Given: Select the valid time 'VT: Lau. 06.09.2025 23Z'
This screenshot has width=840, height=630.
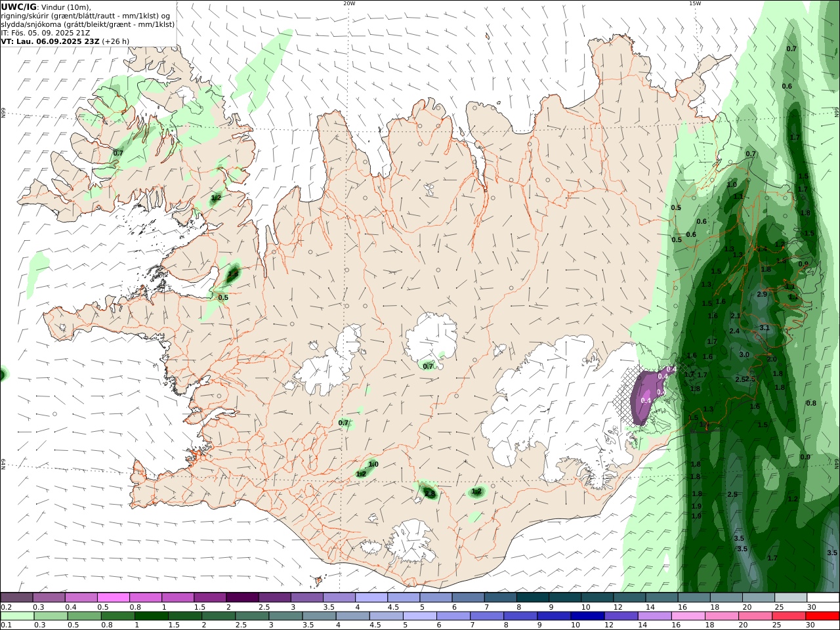Looking at the screenshot, I should [51, 41].
